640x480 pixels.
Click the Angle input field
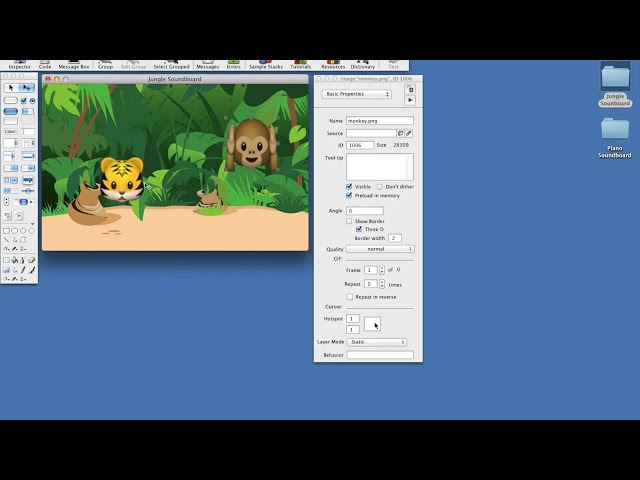pos(365,211)
